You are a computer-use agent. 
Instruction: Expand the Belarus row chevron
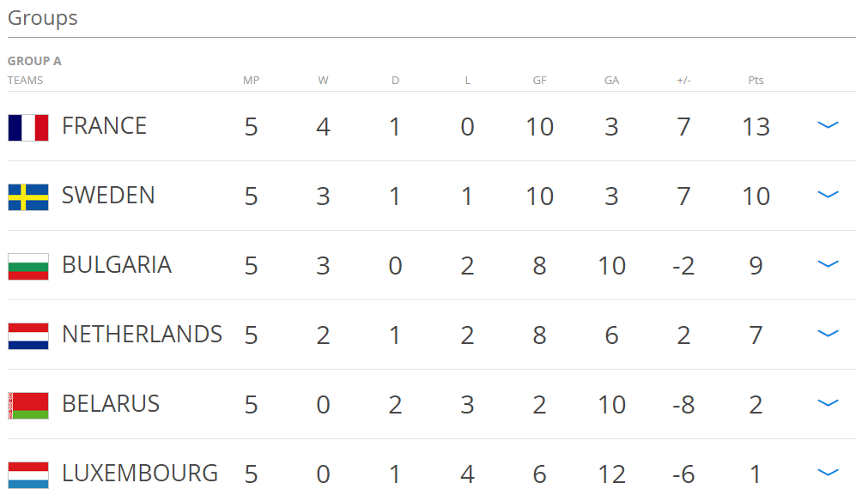coord(828,403)
